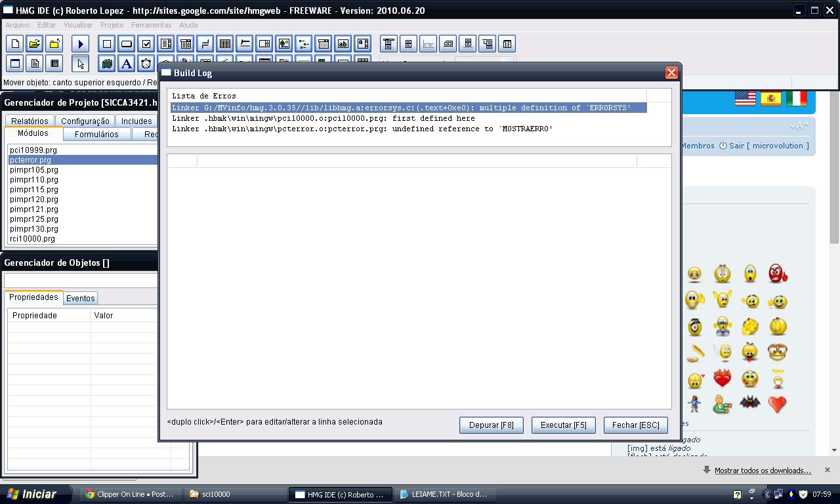Switch to the Includes tab

[x=136, y=121]
